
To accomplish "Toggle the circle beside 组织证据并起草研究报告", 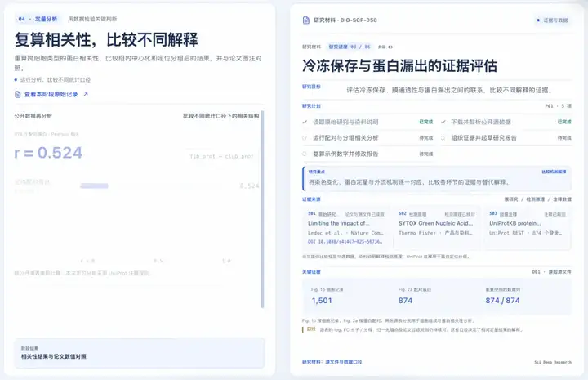I will pyautogui.click(x=443, y=138).
